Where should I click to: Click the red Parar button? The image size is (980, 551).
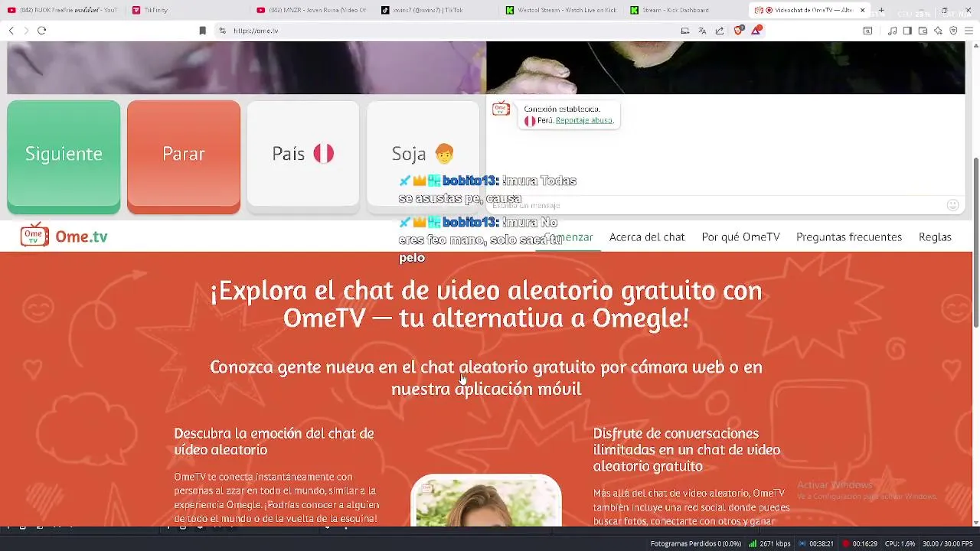coord(184,155)
